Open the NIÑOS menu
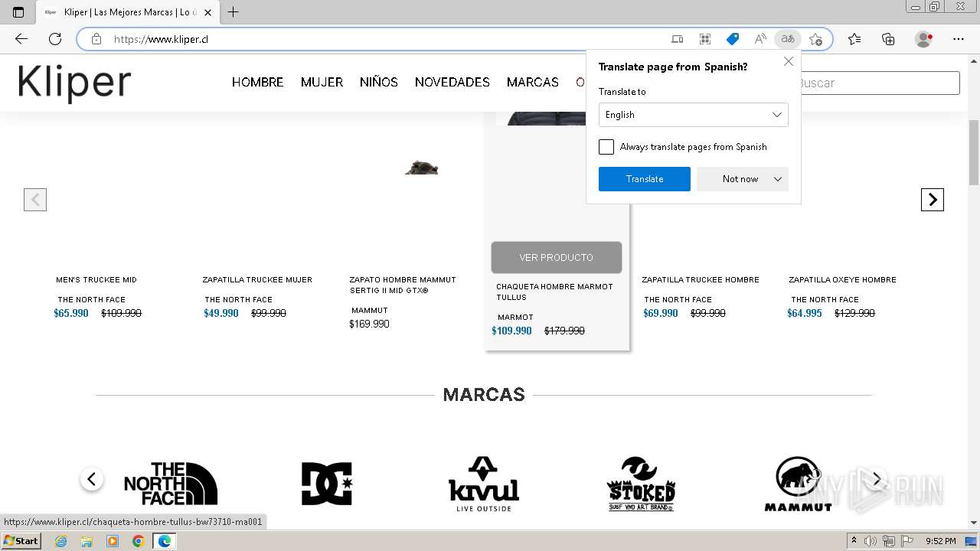The height and width of the screenshot is (551, 980). [x=379, y=82]
